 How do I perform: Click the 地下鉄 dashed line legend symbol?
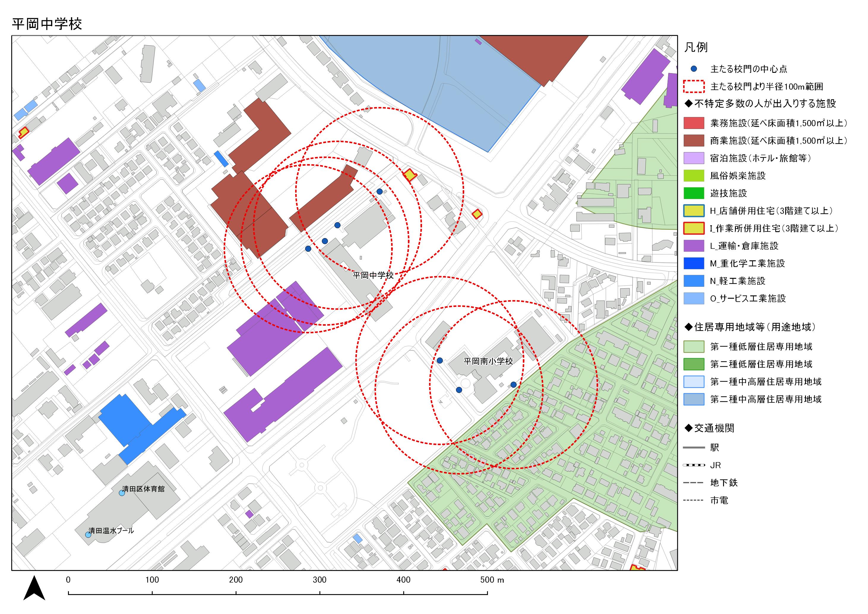[x=694, y=483]
